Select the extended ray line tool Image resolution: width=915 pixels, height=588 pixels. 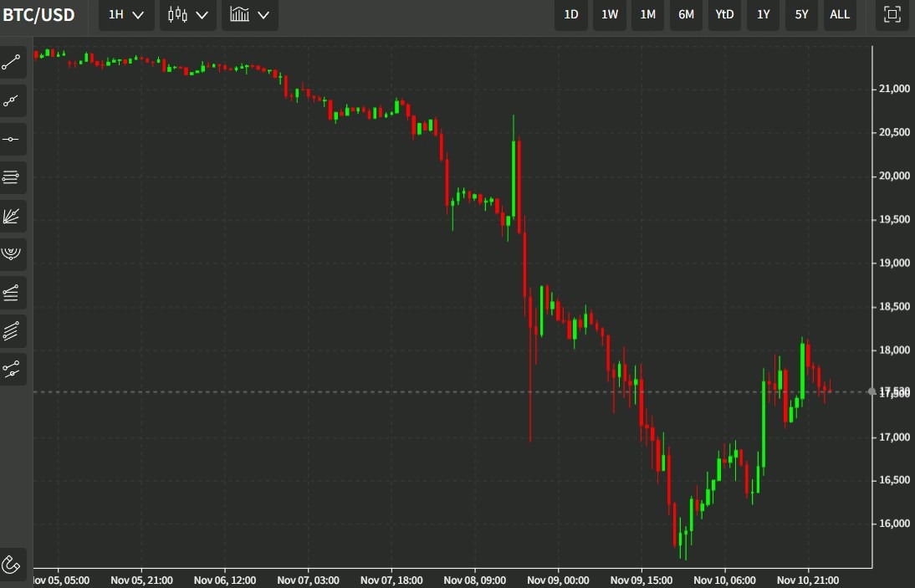click(x=12, y=101)
